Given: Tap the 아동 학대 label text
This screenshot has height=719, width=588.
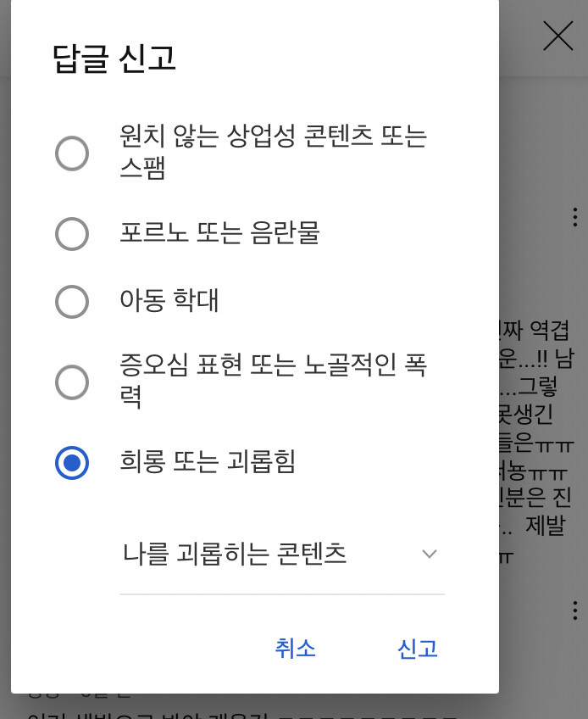Looking at the screenshot, I should (x=169, y=300).
